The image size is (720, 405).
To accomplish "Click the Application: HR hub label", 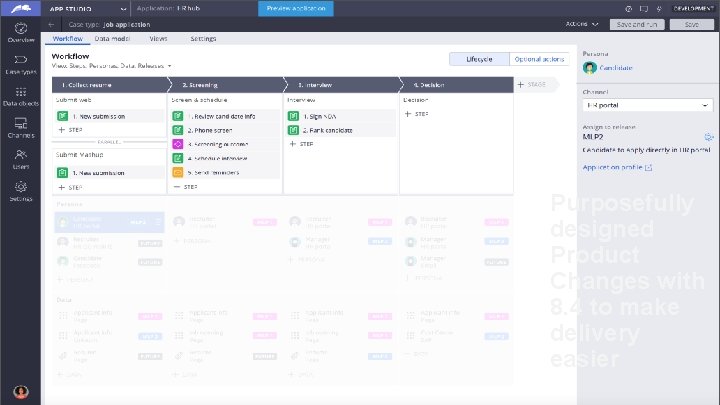I will click(168, 8).
